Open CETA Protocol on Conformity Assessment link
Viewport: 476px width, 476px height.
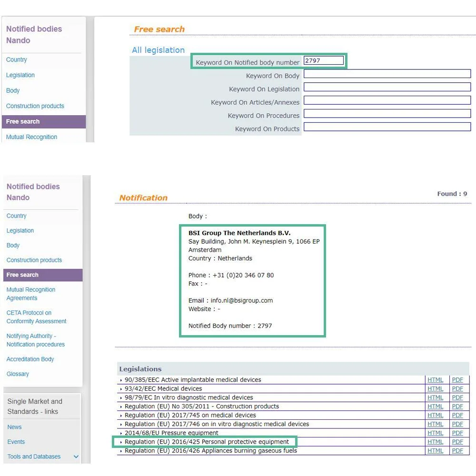[36, 317]
